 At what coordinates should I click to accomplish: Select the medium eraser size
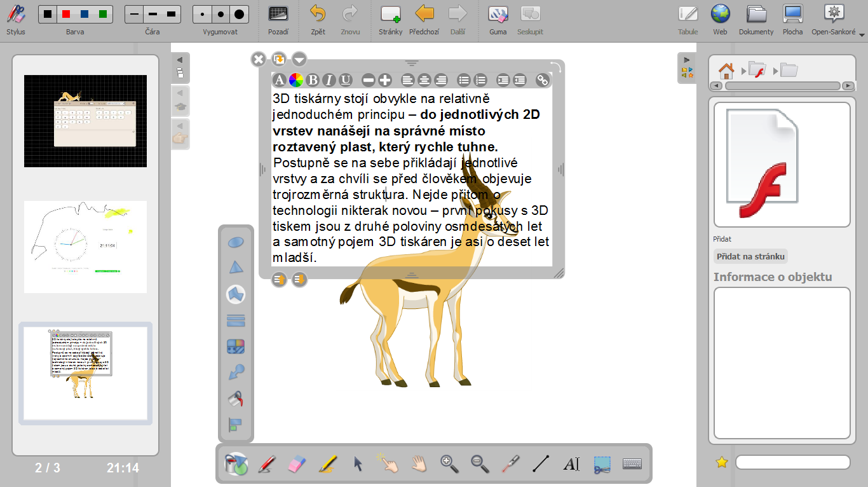tap(220, 14)
